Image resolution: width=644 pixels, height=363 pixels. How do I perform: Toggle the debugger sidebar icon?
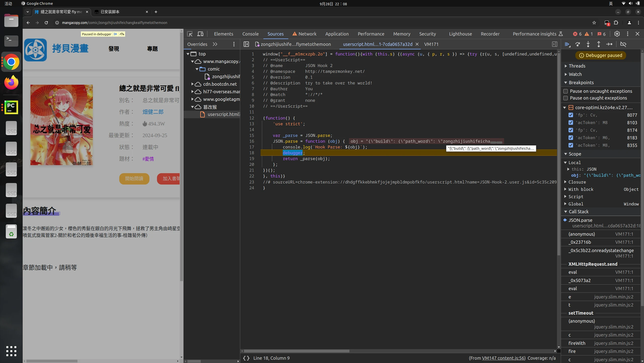click(x=554, y=44)
